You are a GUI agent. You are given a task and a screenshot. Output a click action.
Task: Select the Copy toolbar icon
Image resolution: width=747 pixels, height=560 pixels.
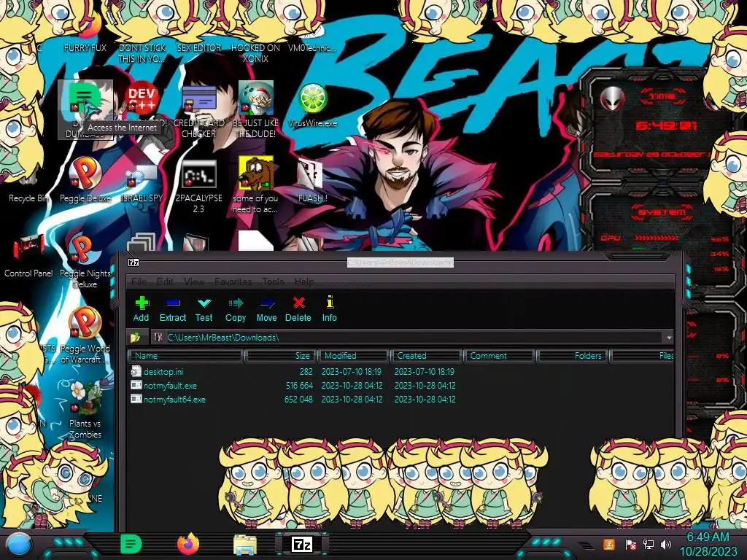click(236, 308)
